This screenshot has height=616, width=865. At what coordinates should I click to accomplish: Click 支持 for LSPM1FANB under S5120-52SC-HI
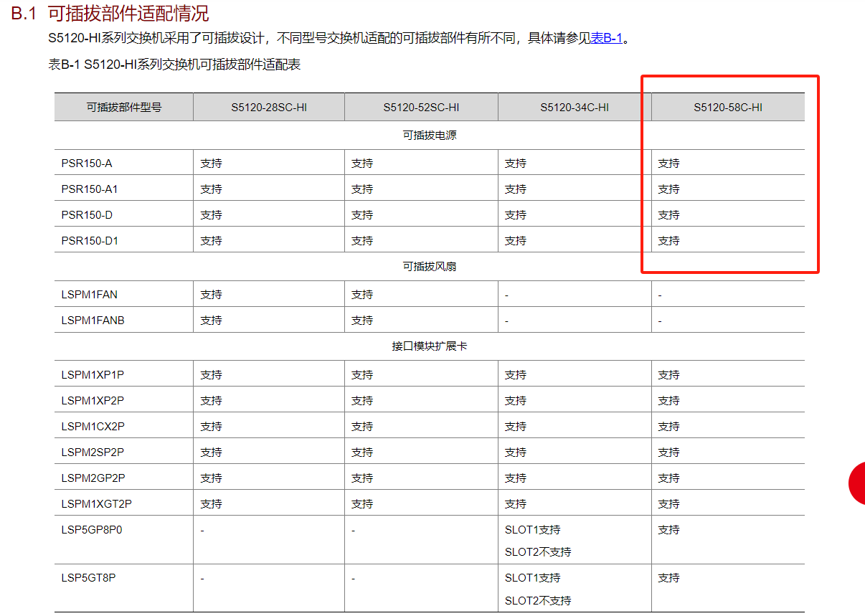tap(362, 321)
